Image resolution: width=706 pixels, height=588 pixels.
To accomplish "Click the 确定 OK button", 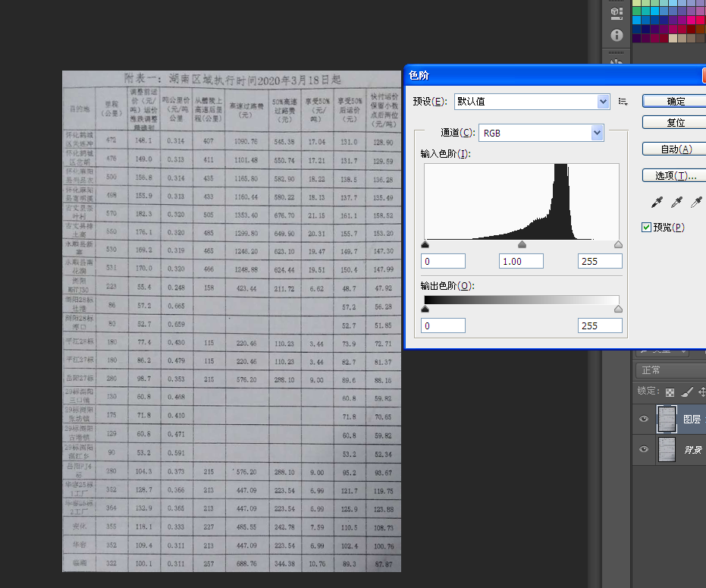I will pyautogui.click(x=675, y=102).
